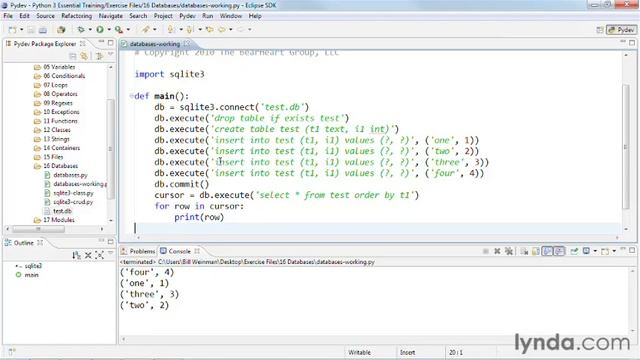
Task: Open the Run history dropdown arrow
Action: pyautogui.click(x=109, y=29)
